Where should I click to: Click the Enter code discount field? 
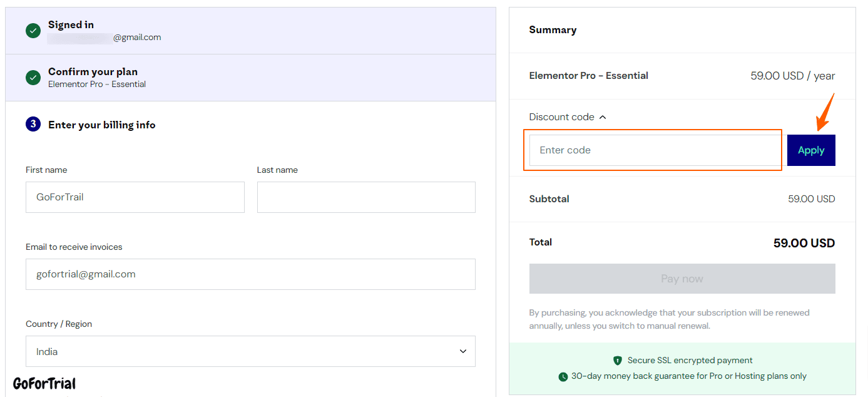655,150
